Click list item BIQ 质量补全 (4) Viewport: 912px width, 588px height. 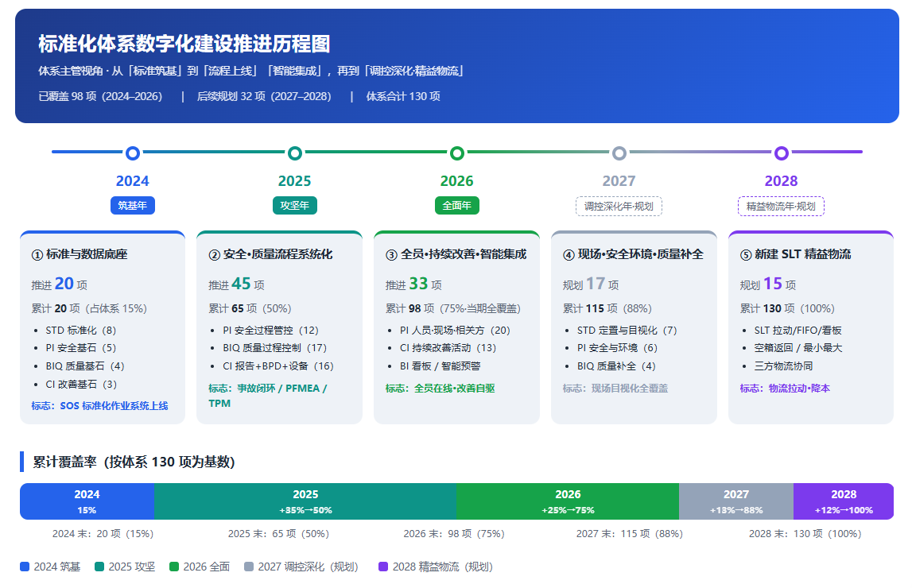616,366
